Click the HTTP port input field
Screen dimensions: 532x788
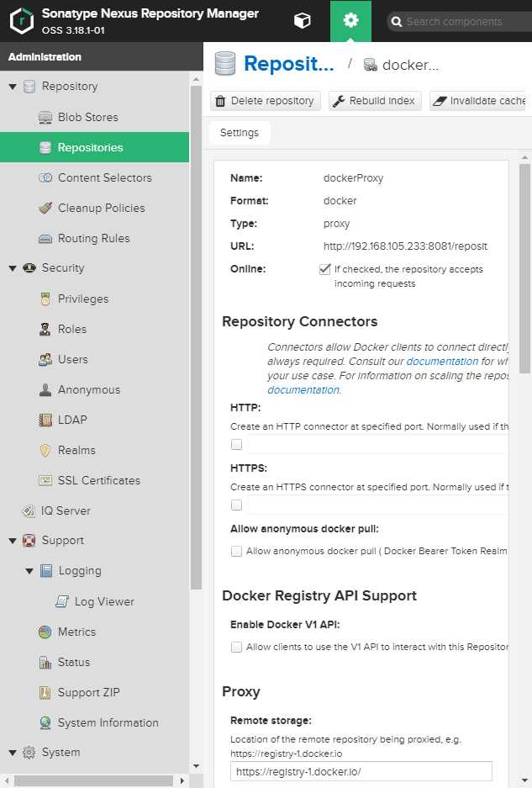[377, 444]
